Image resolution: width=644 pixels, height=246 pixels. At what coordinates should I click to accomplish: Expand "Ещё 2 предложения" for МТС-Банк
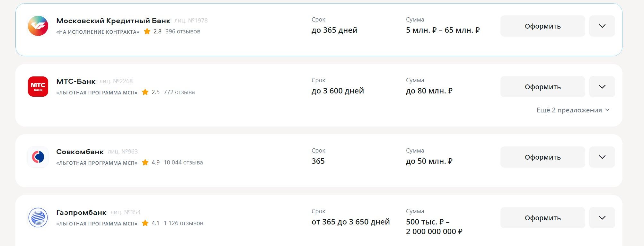coord(573,110)
